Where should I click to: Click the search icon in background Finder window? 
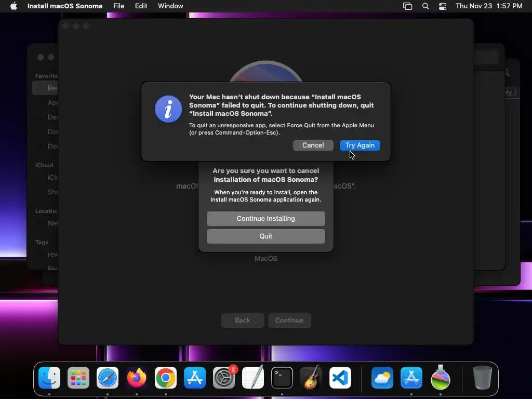click(x=507, y=72)
